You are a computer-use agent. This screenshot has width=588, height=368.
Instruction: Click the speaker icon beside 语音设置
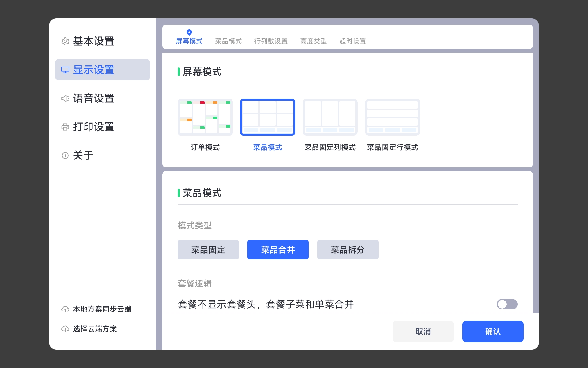[65, 98]
